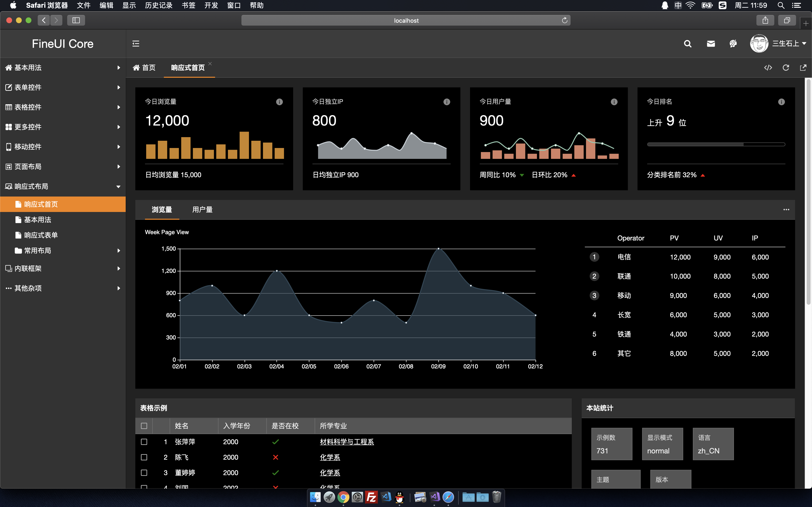The image size is (812, 507).
Task: Open the mail envelope icon
Action: point(711,44)
